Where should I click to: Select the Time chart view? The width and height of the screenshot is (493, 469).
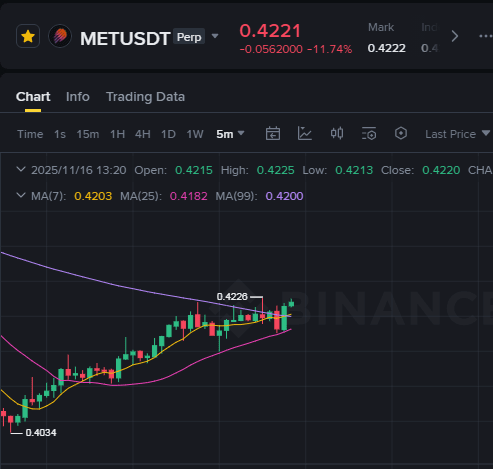tap(30, 134)
